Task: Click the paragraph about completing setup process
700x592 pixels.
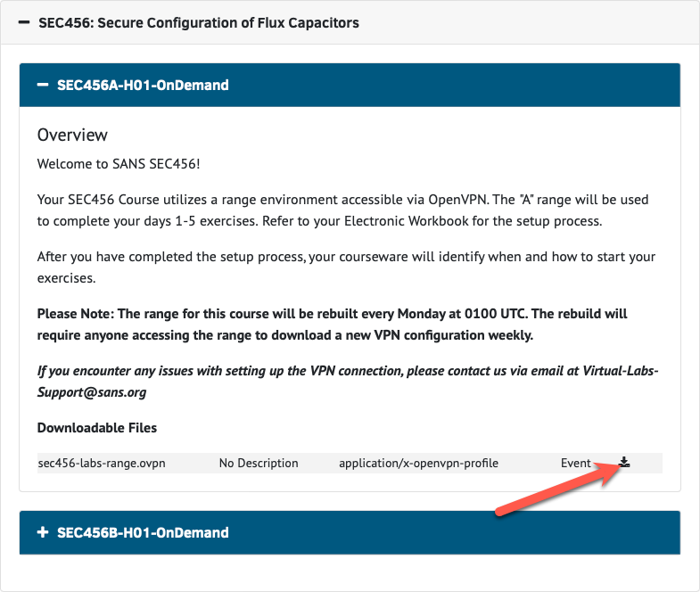Action: (346, 267)
